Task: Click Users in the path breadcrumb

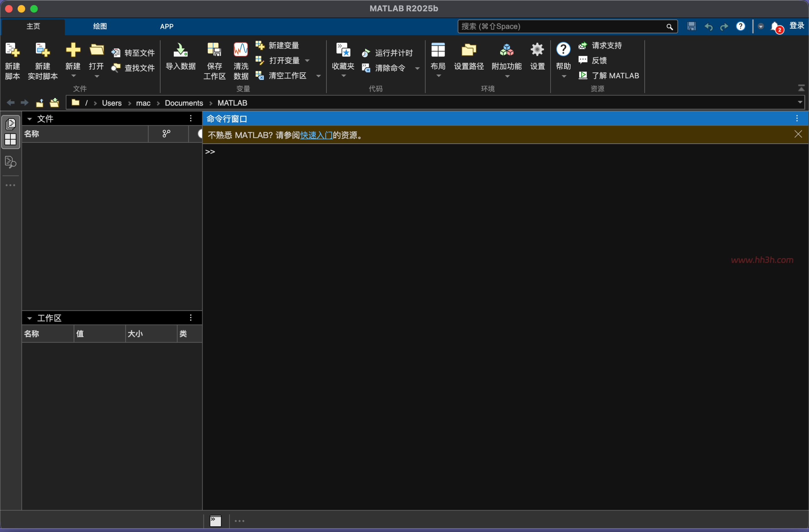Action: (112, 103)
